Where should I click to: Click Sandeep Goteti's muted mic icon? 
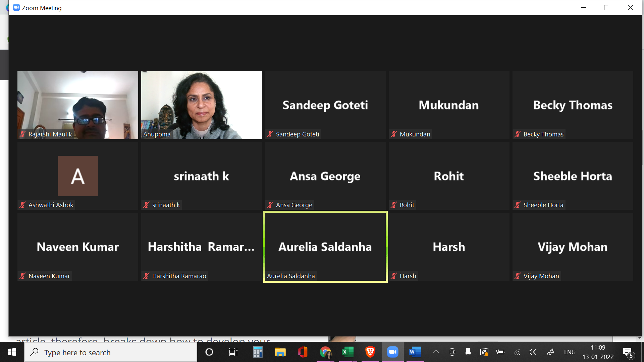[270, 134]
